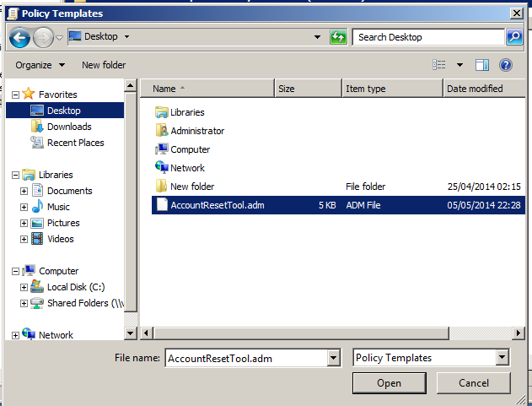This screenshot has height=406, width=532.
Task: Select the AccountResetTool.adm file
Action: tap(217, 205)
